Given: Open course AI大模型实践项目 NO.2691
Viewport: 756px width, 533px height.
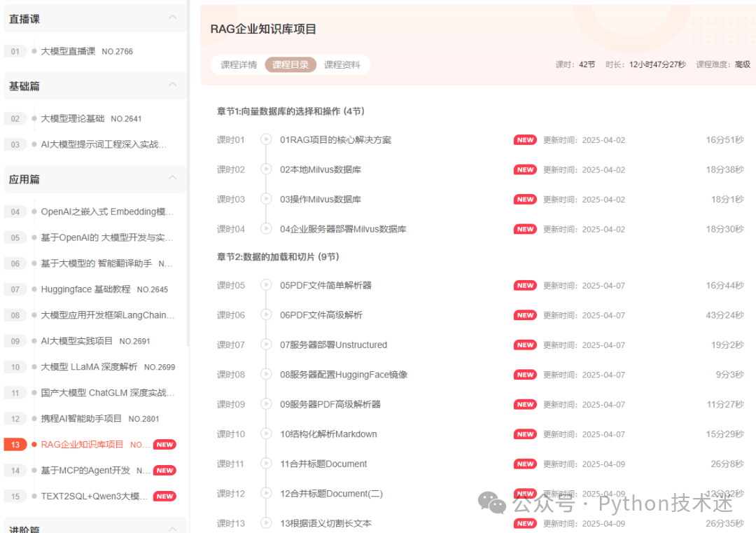Looking at the screenshot, I should pos(95,341).
